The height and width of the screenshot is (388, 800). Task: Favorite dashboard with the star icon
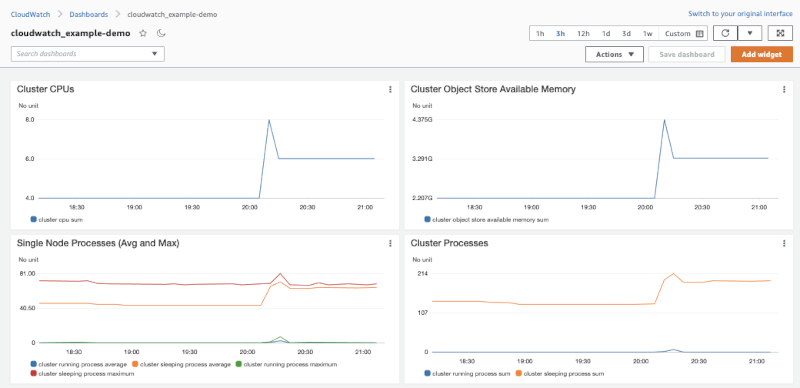(143, 33)
